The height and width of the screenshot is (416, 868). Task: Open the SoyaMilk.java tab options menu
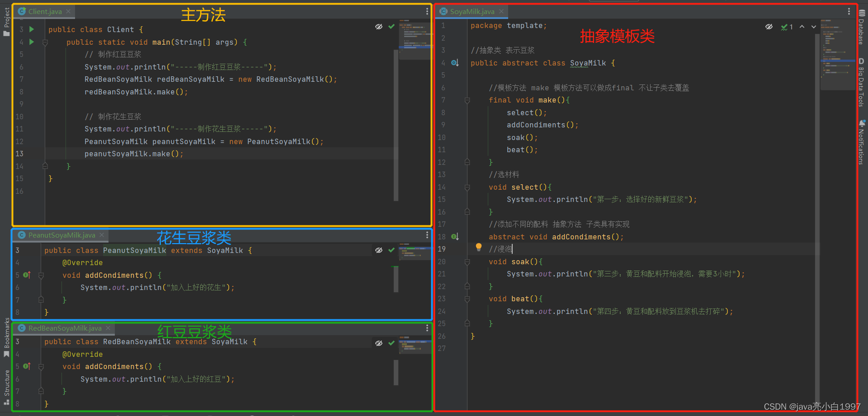[x=849, y=11]
